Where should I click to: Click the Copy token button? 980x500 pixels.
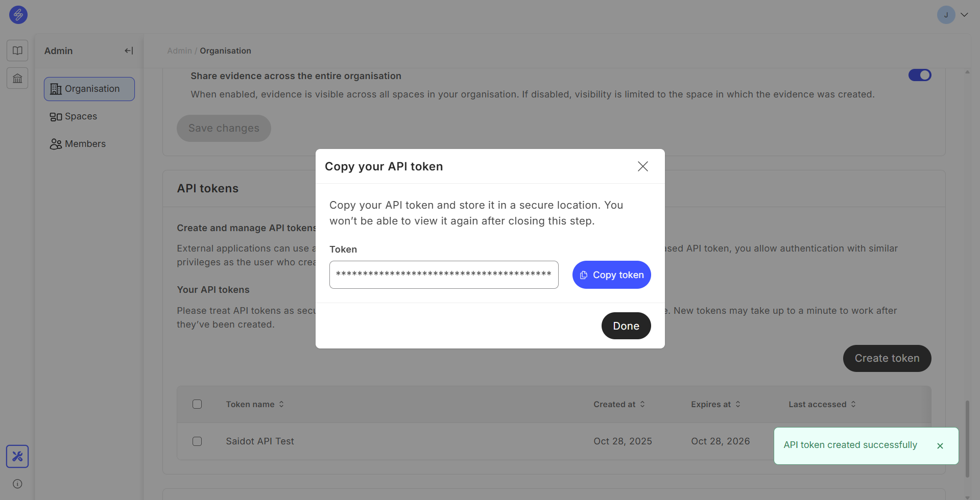point(611,275)
